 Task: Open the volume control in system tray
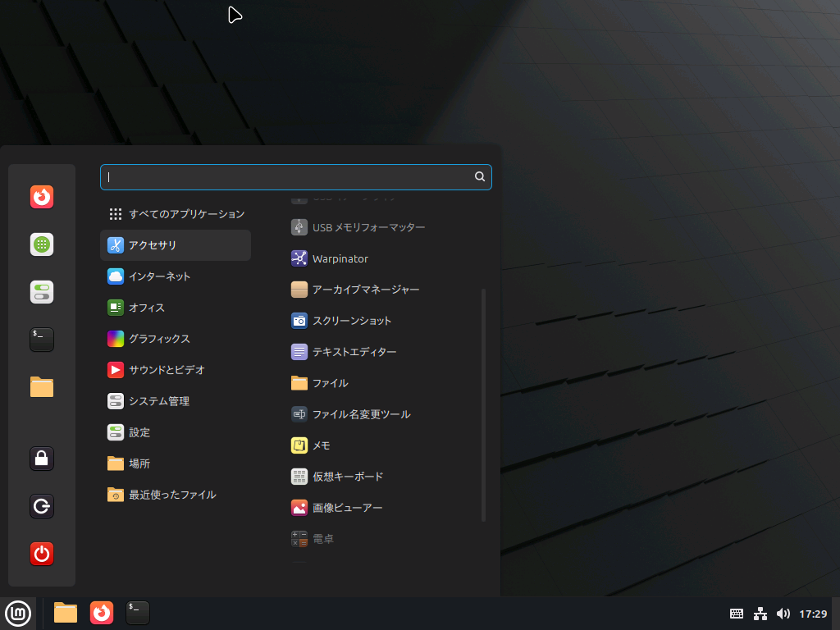tap(783, 614)
